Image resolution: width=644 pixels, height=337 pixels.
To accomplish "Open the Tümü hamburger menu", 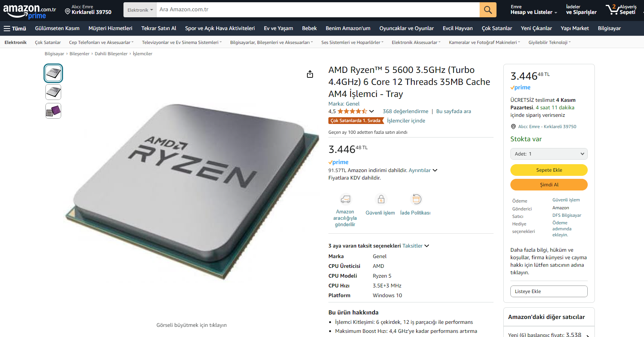I will [15, 28].
